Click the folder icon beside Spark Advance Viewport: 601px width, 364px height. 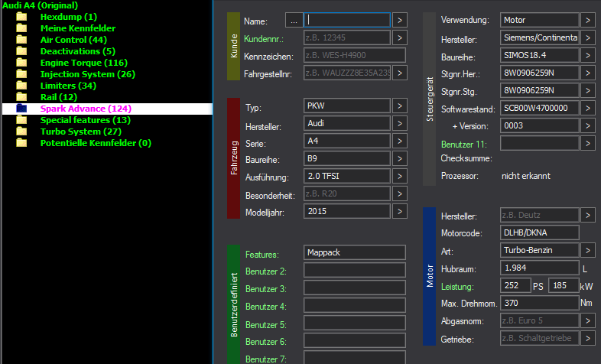22,109
